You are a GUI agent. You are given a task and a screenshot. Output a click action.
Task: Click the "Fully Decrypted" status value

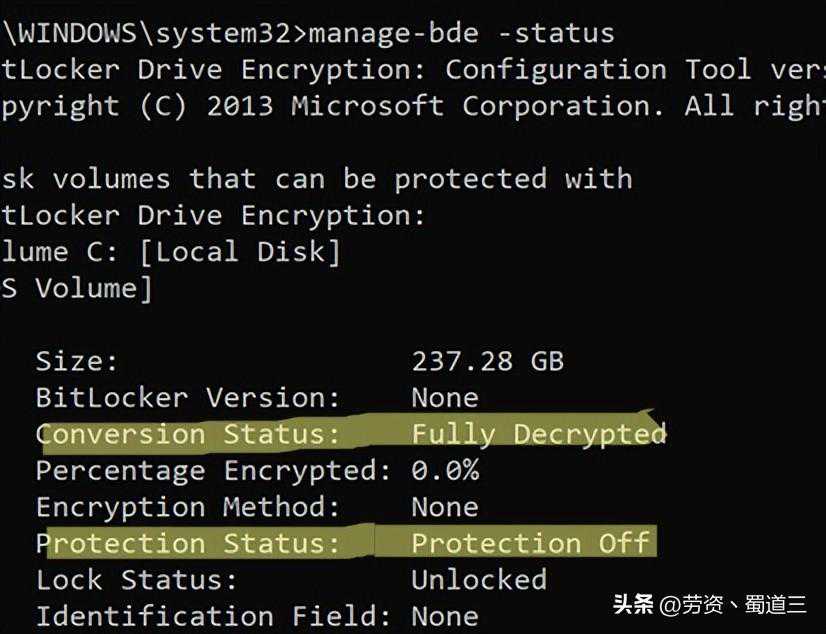[539, 434]
